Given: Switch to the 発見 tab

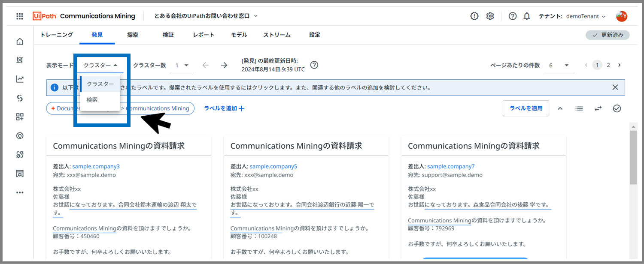Looking at the screenshot, I should tap(97, 35).
